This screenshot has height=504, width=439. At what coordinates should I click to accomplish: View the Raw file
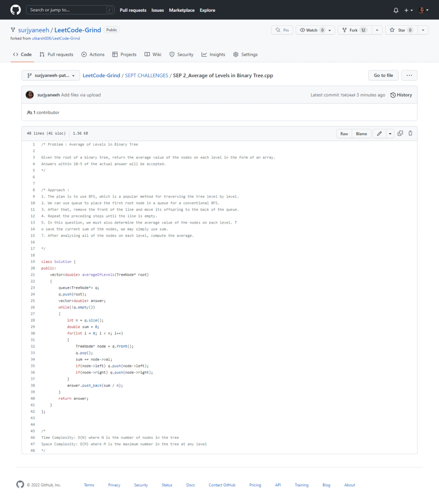tap(344, 134)
